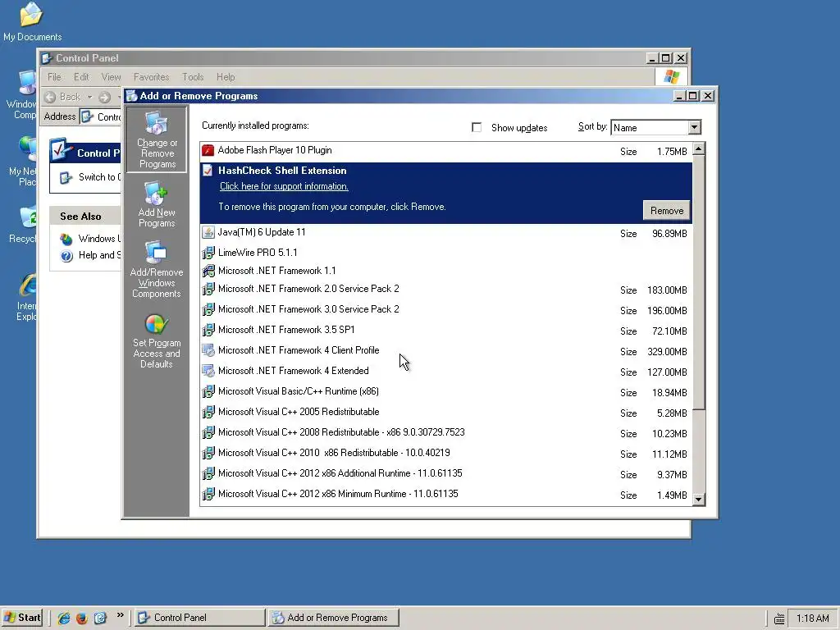
Task: Click here for support information link
Action: [x=284, y=186]
